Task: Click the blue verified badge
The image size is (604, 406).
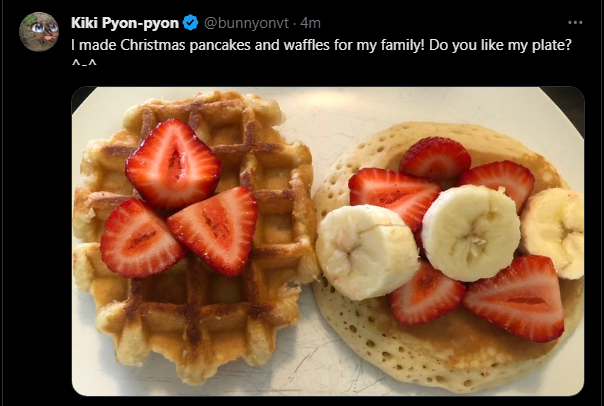Action: pos(190,23)
